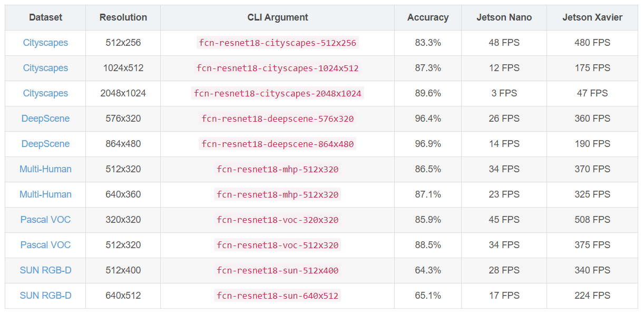This screenshot has width=644, height=314.
Task: Click the 85.9% accuracy value
Action: pos(428,220)
